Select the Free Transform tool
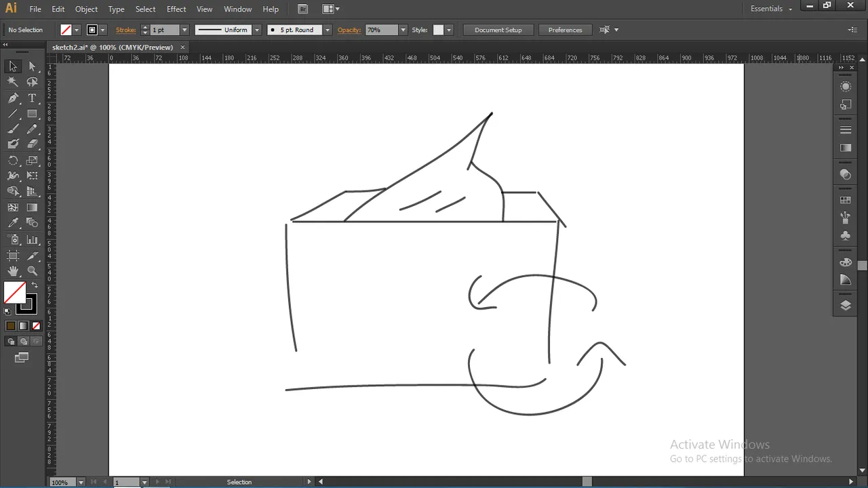 pyautogui.click(x=32, y=176)
